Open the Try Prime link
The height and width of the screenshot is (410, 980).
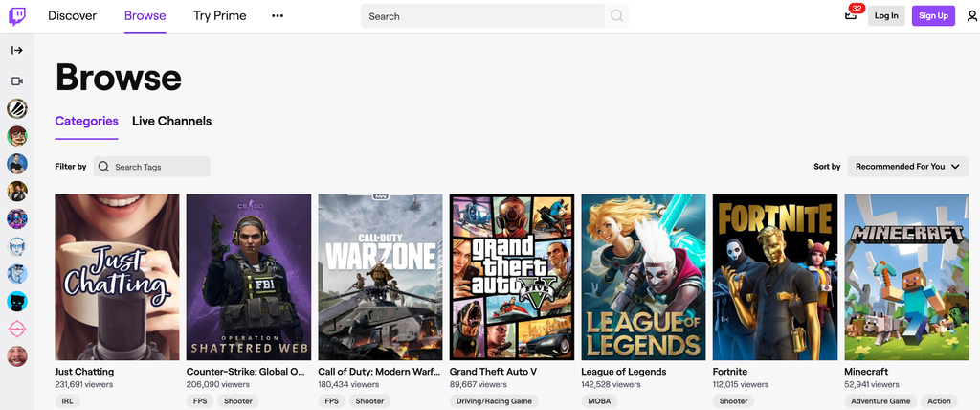[x=219, y=15]
